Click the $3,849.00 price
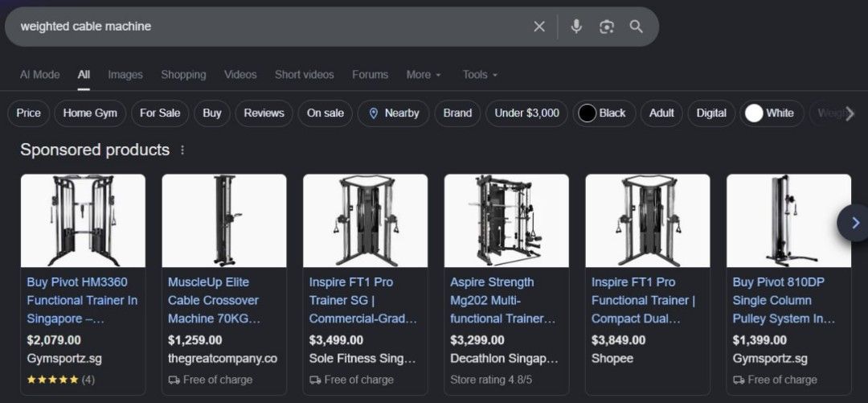This screenshot has width=868, height=403. coord(618,340)
